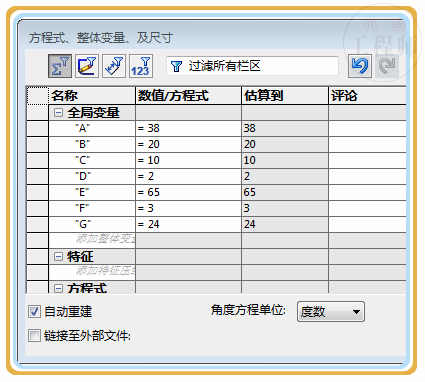Click the 估算到 column header
This screenshot has height=382, width=425.
pyautogui.click(x=285, y=96)
